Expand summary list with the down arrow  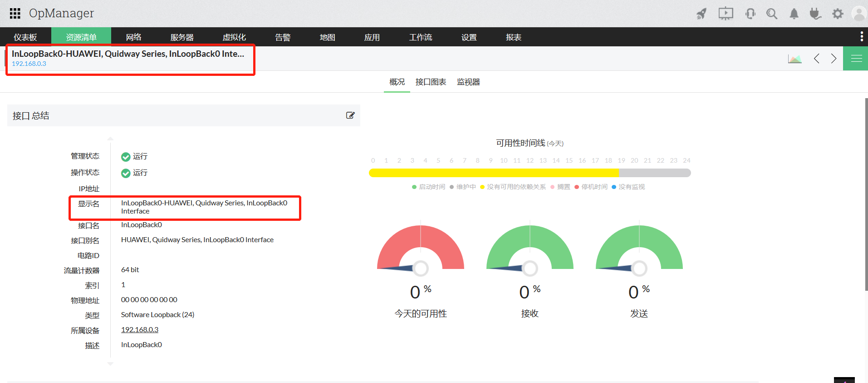point(110,363)
